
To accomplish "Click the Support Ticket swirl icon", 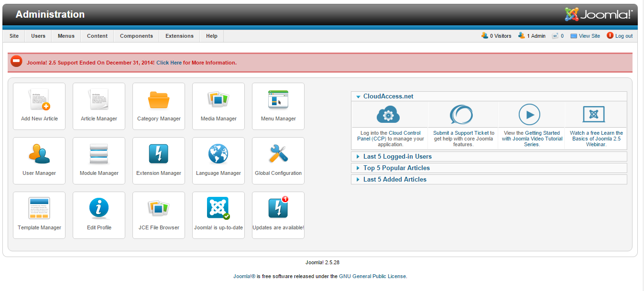I will point(461,115).
